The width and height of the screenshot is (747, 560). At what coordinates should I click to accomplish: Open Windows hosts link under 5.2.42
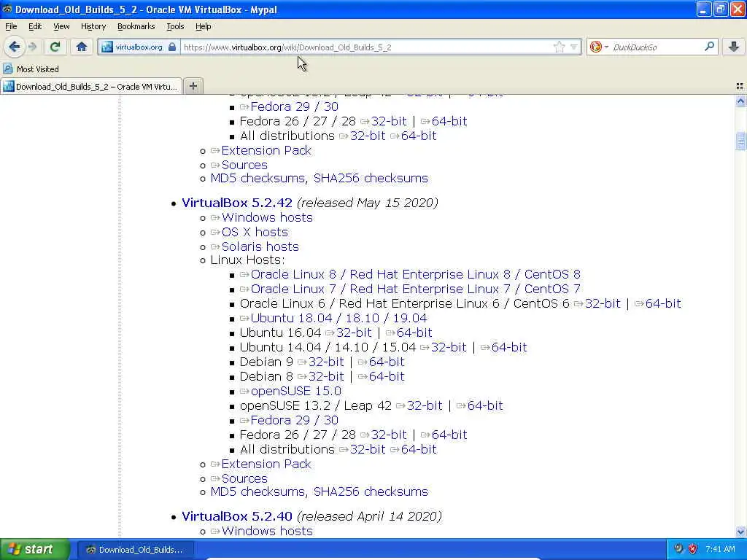click(267, 217)
